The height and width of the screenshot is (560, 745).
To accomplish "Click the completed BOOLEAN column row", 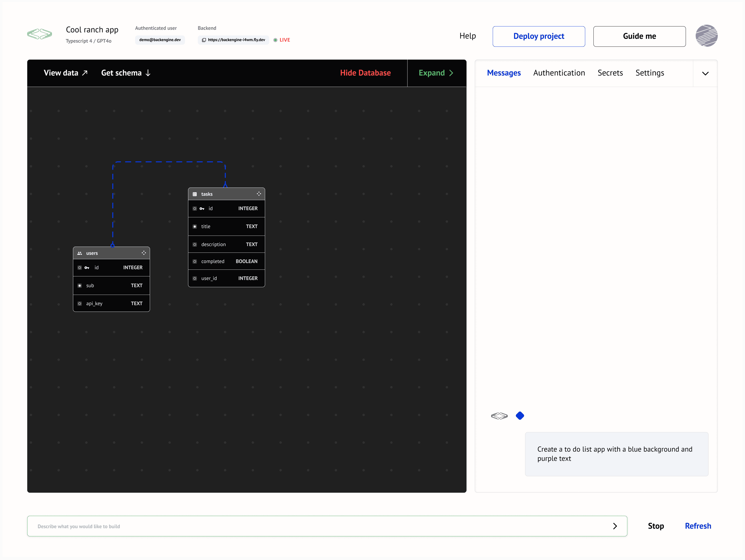I will tap(226, 261).
